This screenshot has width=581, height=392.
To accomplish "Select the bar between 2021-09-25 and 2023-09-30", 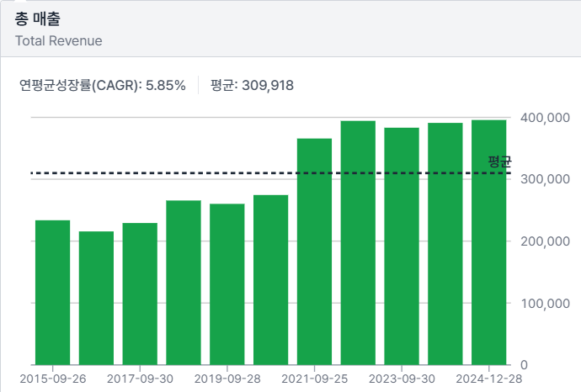I will [x=358, y=242].
